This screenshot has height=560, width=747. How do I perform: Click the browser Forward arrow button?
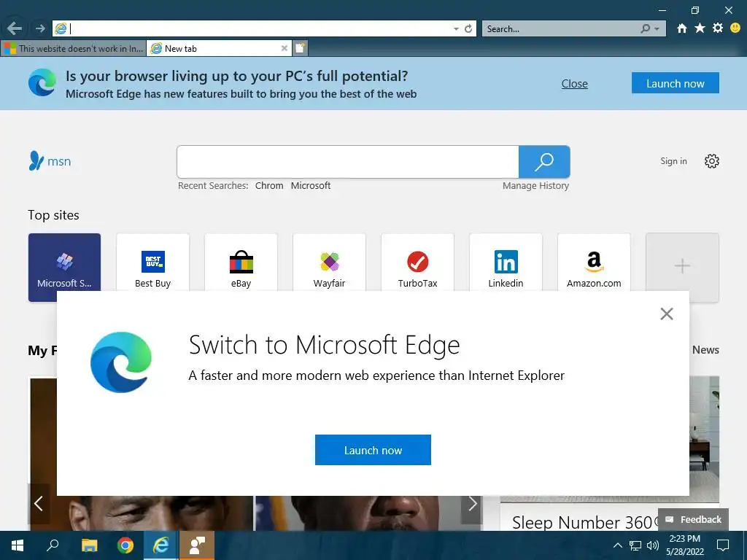[40, 28]
